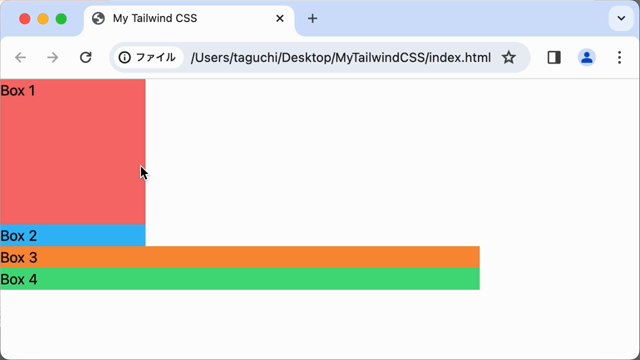Click the orange Box 3

(240, 257)
